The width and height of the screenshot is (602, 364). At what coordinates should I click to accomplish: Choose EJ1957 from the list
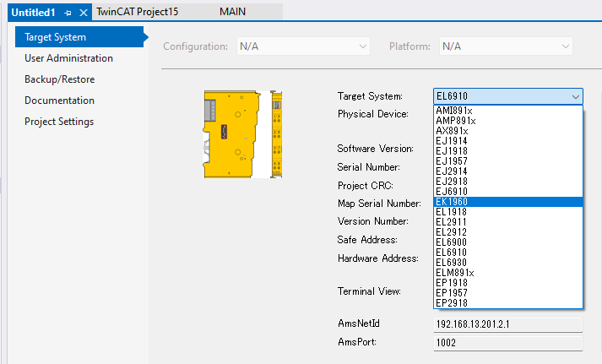coord(508,160)
